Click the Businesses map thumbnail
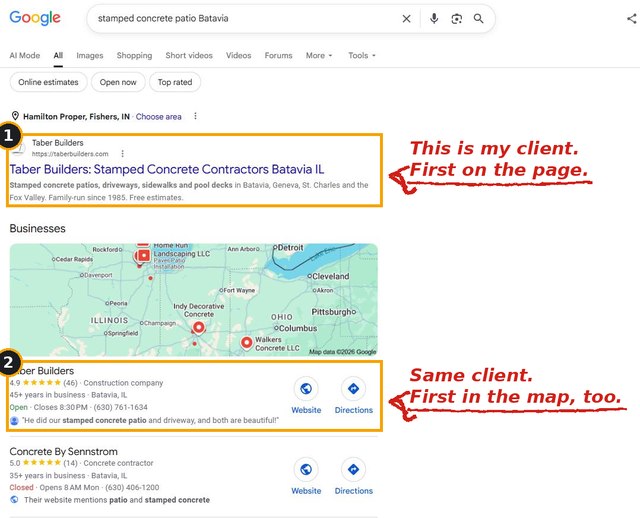This screenshot has height=518, width=640. pyautogui.click(x=193, y=300)
